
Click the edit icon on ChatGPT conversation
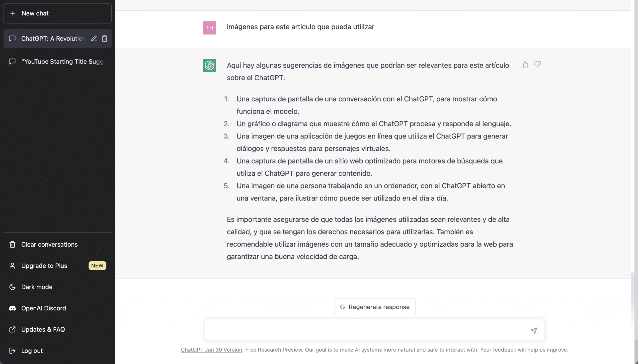(93, 39)
